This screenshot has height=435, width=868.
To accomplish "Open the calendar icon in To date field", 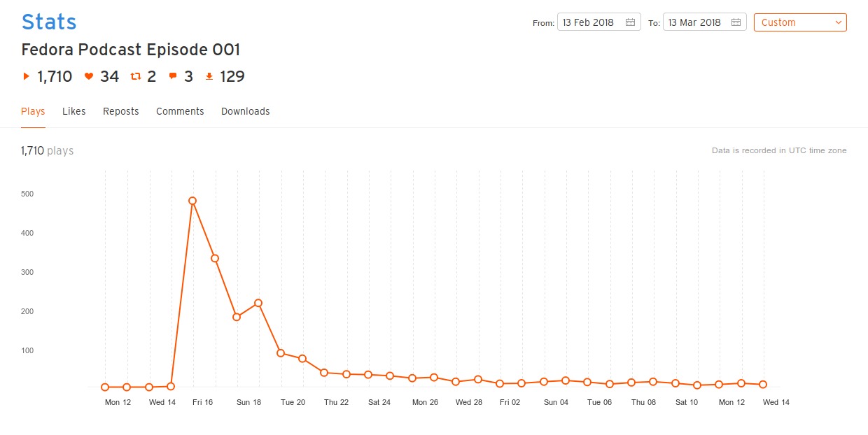I will (x=736, y=22).
